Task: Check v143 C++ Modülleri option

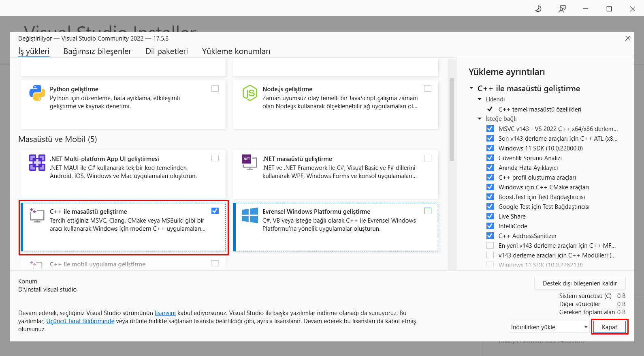Action: coord(490,255)
